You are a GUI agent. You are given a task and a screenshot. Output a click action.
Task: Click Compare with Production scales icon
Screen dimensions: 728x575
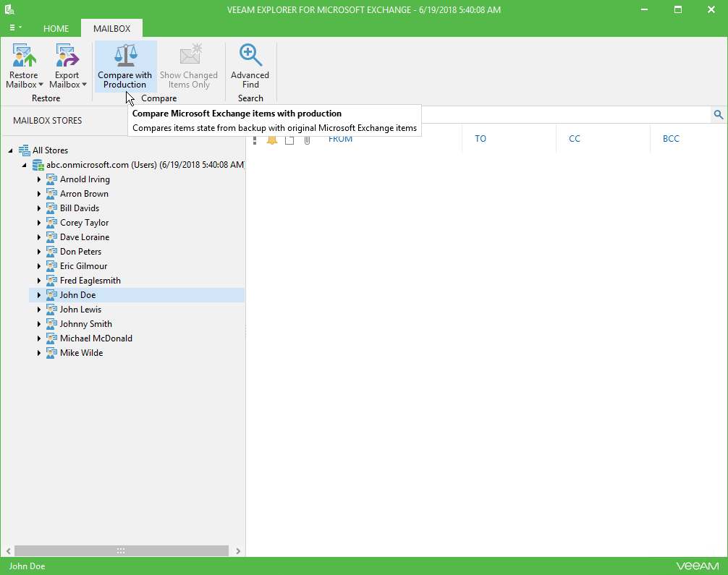(125, 55)
